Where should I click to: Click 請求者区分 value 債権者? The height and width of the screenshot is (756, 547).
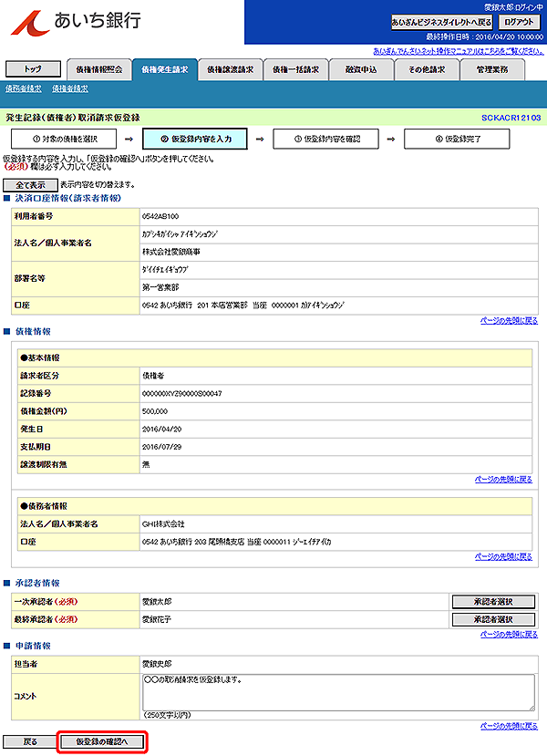pos(153,376)
